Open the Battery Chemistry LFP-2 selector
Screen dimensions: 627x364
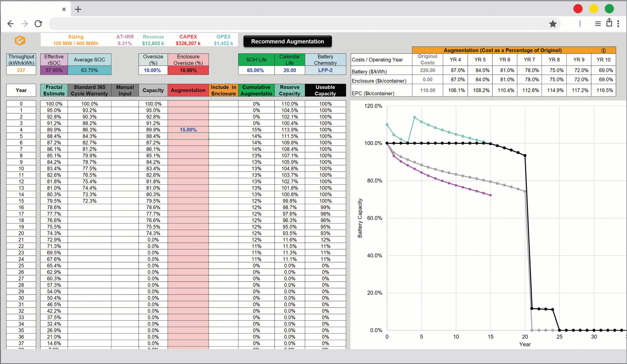[x=325, y=70]
